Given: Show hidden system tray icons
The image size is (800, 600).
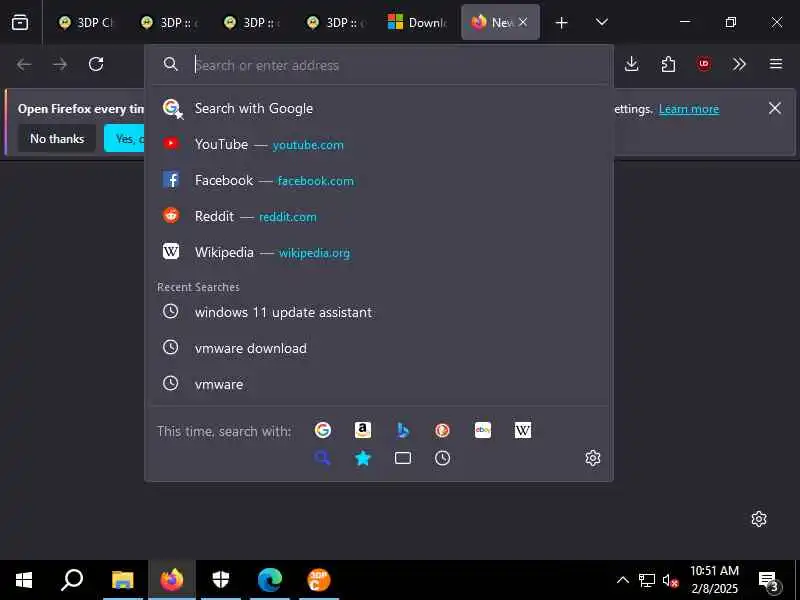Looking at the screenshot, I should point(622,580).
